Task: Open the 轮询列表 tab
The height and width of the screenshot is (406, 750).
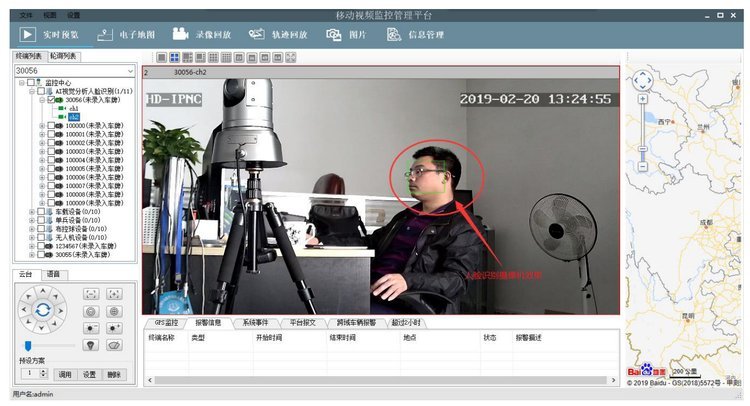Action: [x=62, y=57]
